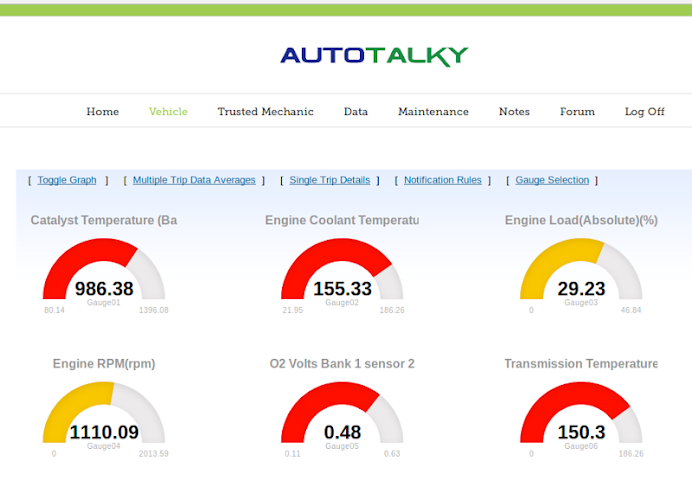Click Log Off to sign out
This screenshot has width=692, height=500.
644,112
